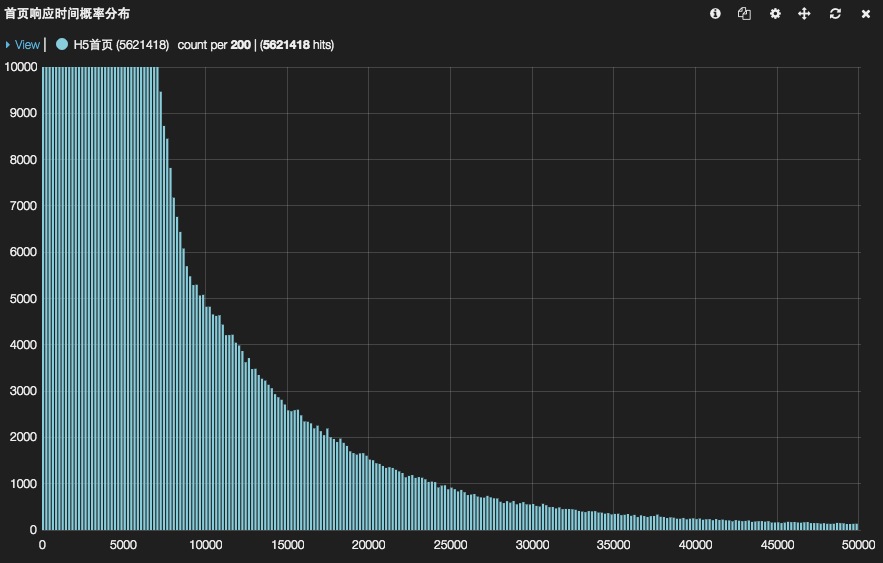
Task: Duplicate the panel using the copy icon
Action: coord(744,14)
